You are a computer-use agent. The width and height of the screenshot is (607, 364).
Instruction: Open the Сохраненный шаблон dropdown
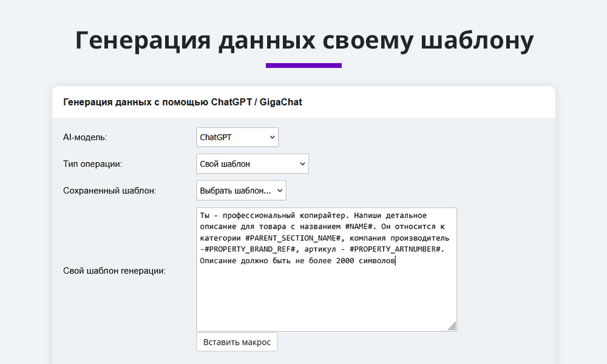click(240, 190)
